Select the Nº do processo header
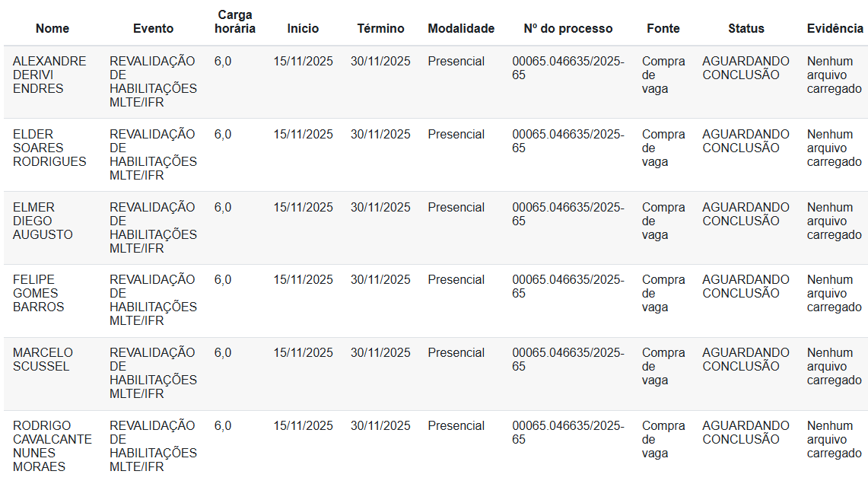The height and width of the screenshot is (487, 868). [x=568, y=28]
